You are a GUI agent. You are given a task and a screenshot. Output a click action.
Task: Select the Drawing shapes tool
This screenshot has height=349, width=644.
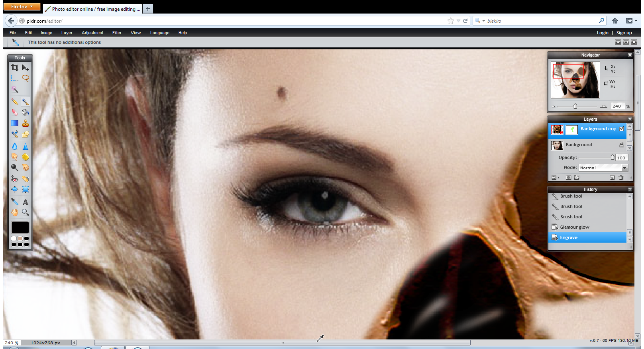26,134
